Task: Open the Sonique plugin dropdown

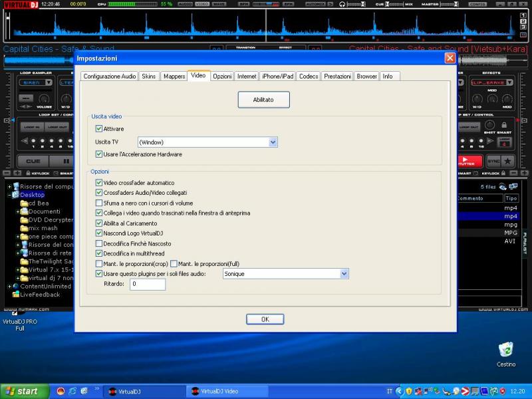Action: coord(344,274)
